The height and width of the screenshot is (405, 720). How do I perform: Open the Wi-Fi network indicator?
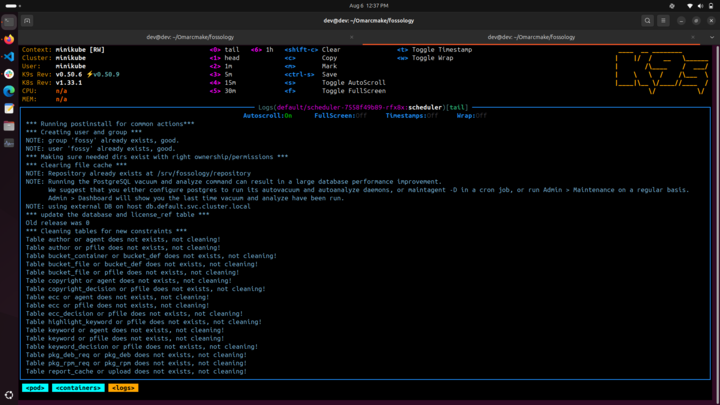coord(690,6)
